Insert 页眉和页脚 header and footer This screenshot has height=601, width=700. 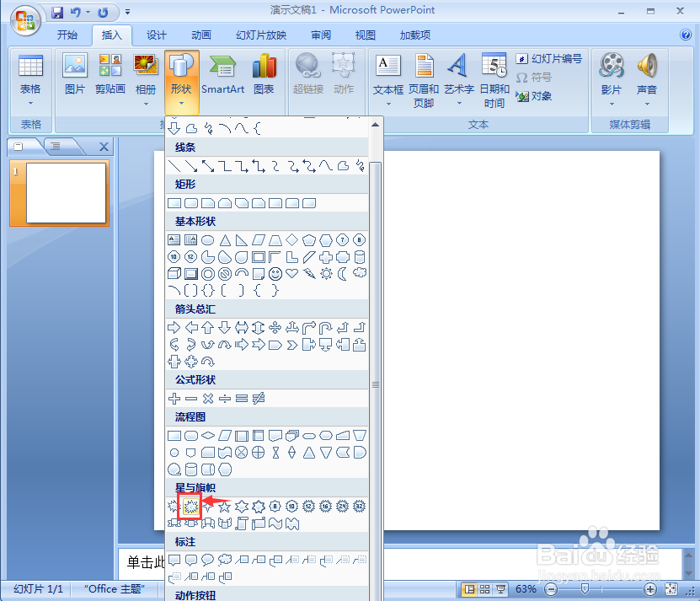click(424, 80)
